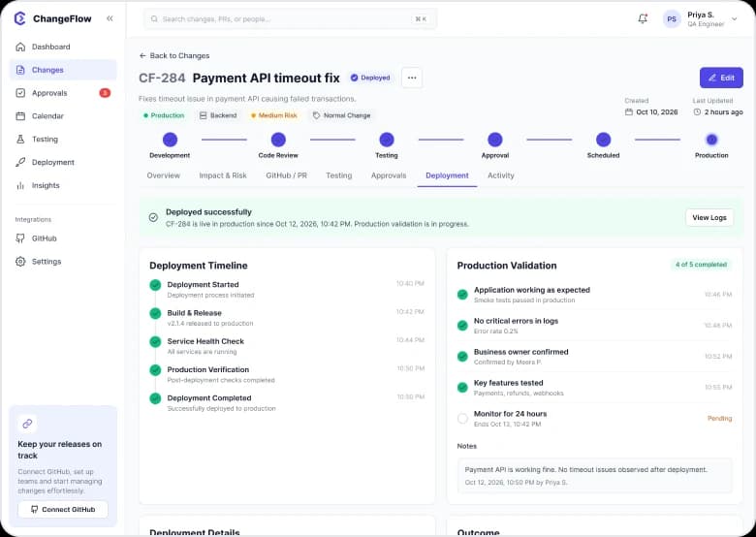Image resolution: width=756 pixels, height=537 pixels.
Task: Click the ChangeFlow logo icon
Action: tap(19, 18)
